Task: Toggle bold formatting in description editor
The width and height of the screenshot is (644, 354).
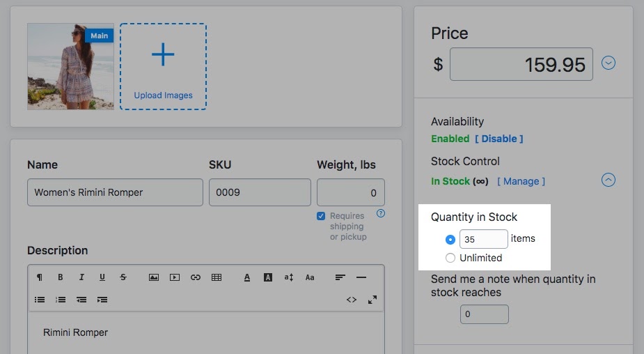Action: (x=61, y=277)
